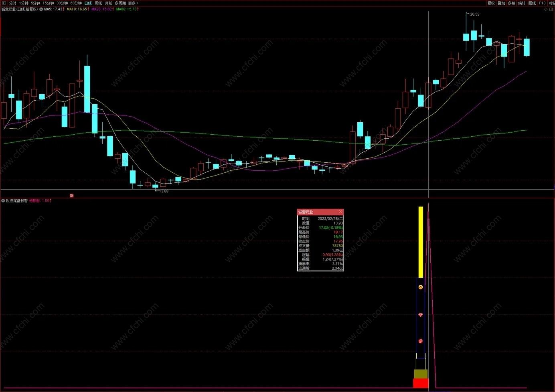The image size is (555, 392).
Task: Click the yellow signal bar in indicator panel
Action: coord(421,242)
